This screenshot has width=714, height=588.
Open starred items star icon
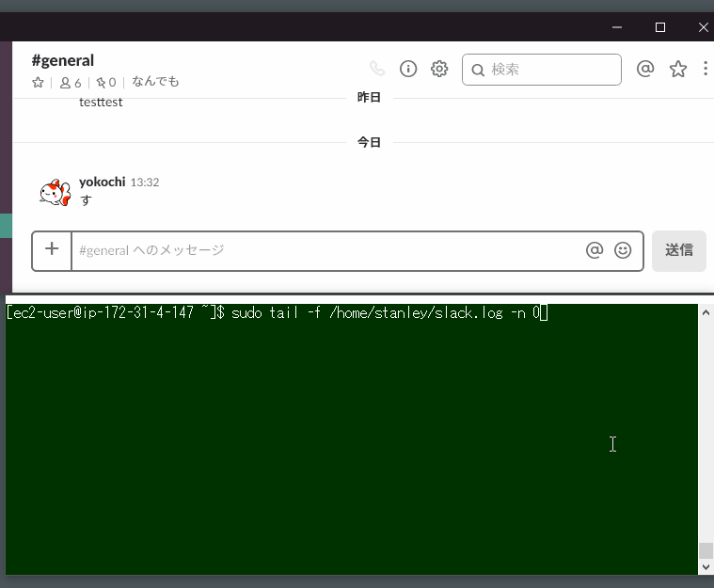click(x=678, y=69)
